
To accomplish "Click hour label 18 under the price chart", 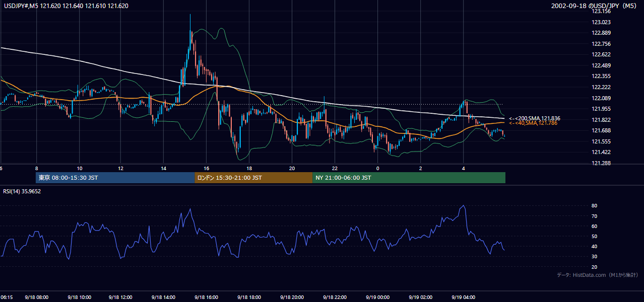I will [x=249, y=168].
